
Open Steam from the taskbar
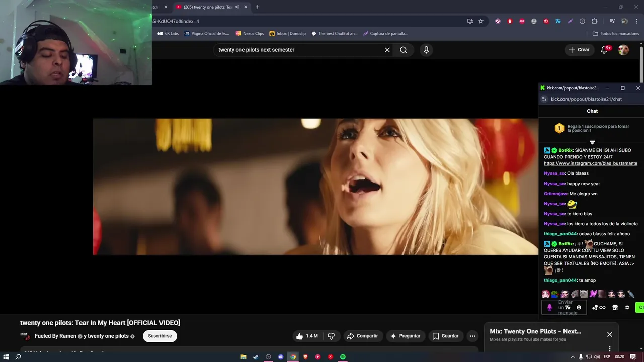[x=256, y=357]
